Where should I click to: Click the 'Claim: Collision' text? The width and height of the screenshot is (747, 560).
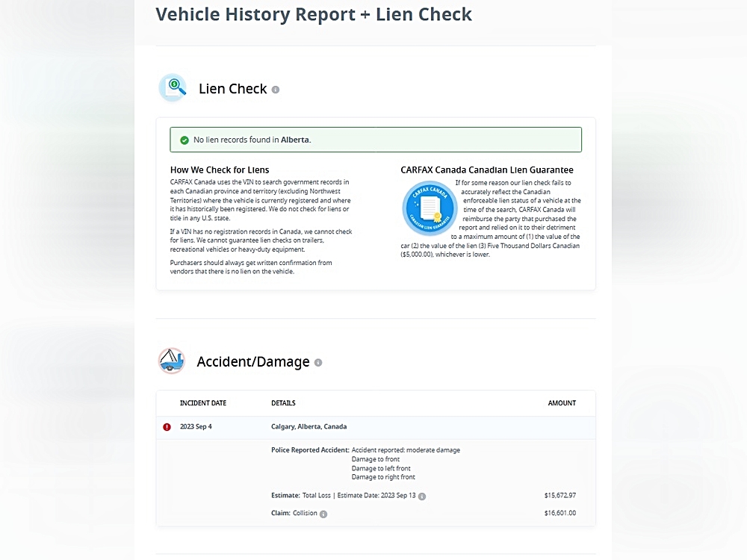point(294,514)
